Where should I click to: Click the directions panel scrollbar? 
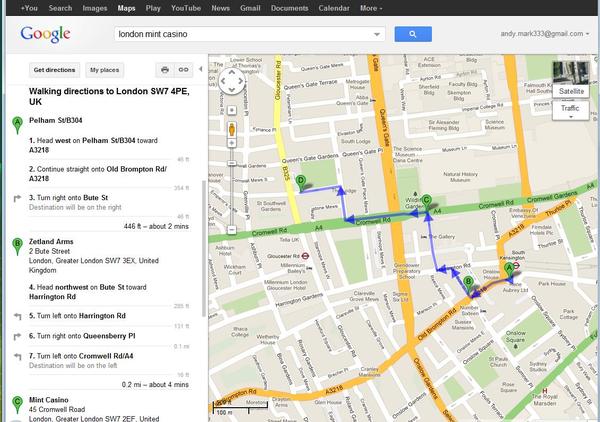[204, 249]
